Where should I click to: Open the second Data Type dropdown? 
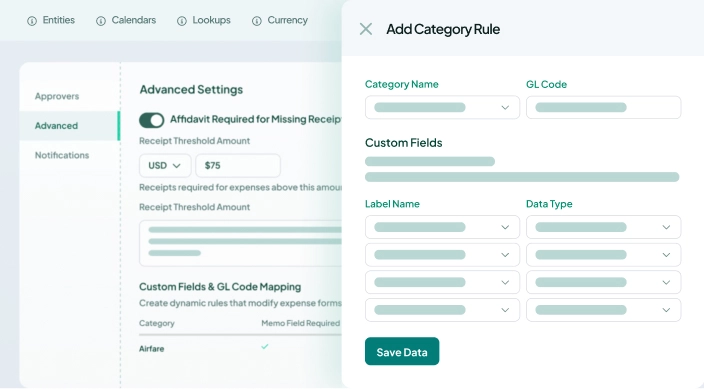pos(603,255)
